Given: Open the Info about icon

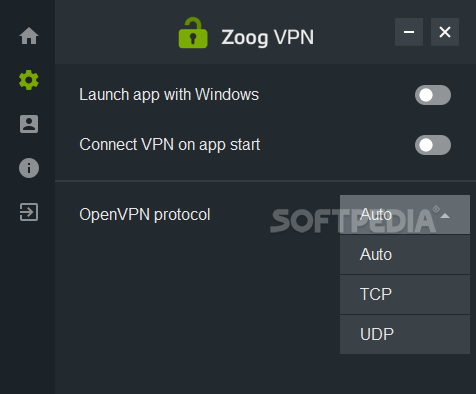Looking at the screenshot, I should click(x=29, y=168).
